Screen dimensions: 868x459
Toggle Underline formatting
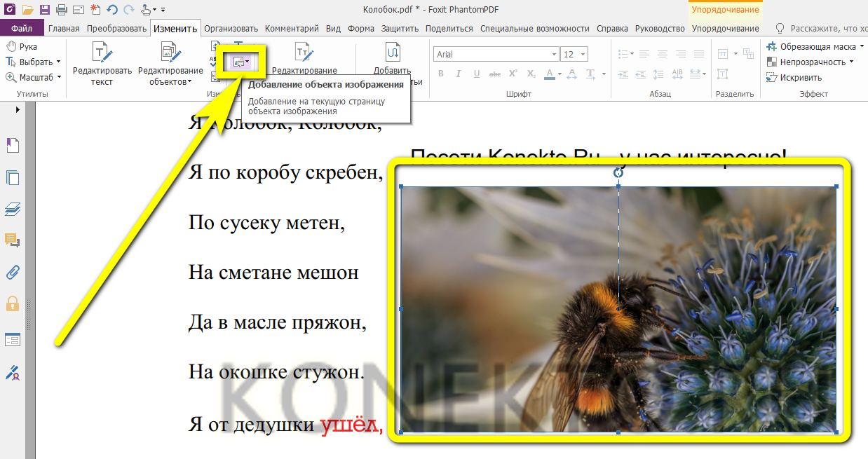click(477, 74)
